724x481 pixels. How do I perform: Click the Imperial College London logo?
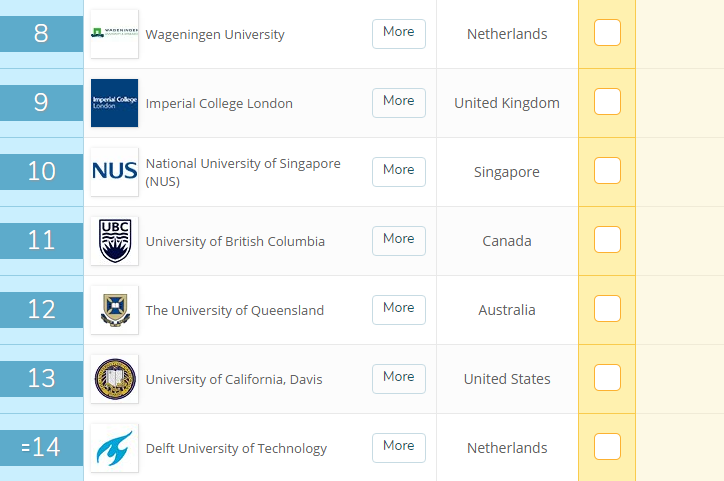coord(114,103)
